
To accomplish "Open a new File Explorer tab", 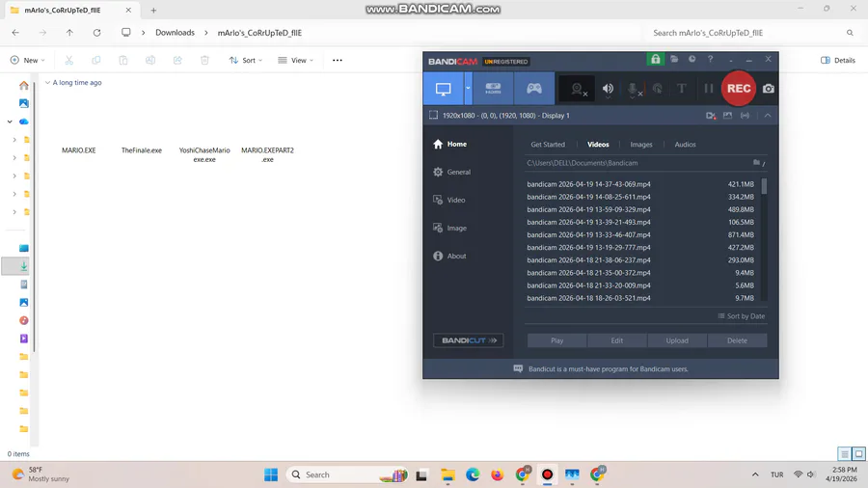I will pos(154,10).
